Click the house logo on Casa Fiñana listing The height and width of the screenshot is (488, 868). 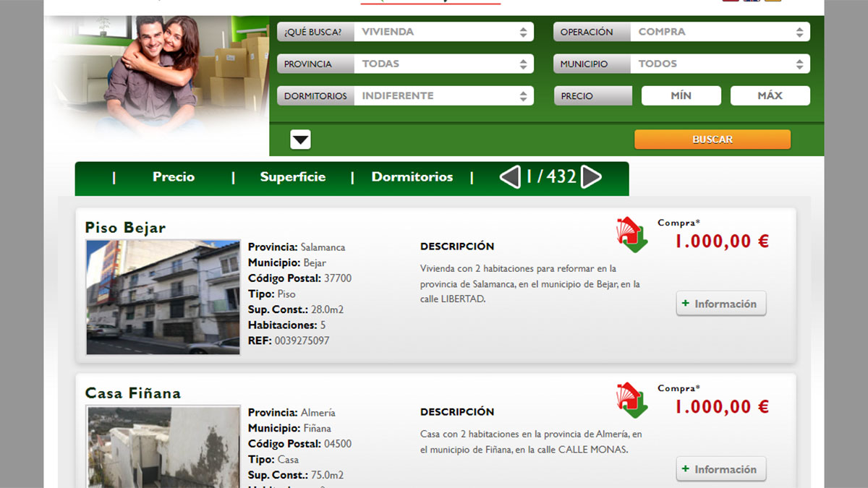pos(631,400)
